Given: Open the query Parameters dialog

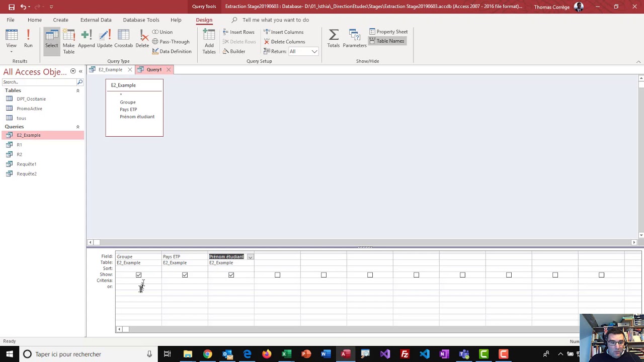Looking at the screenshot, I should 355,39.
